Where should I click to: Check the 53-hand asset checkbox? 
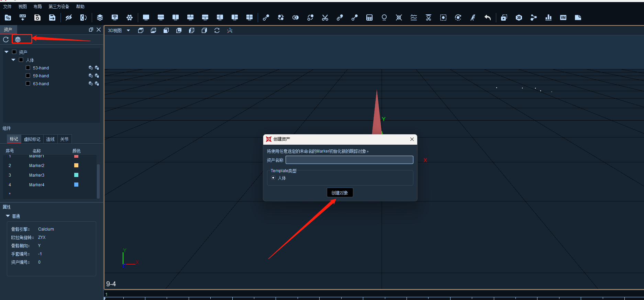[x=28, y=68]
